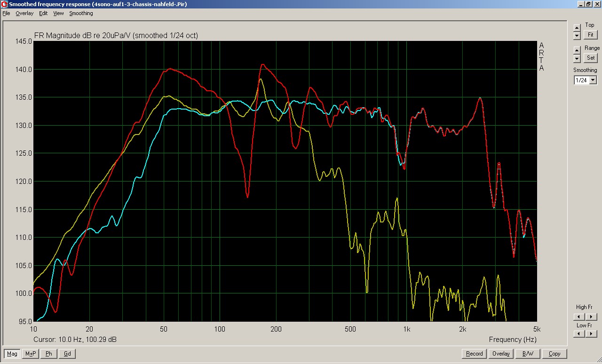Click the High Fr left arrow

[579, 317]
